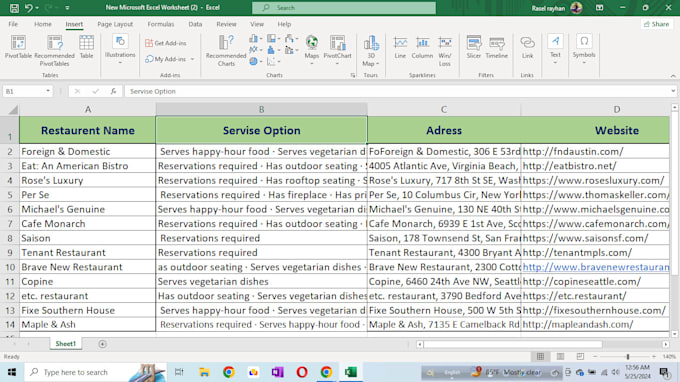Switch to the Formulas tab
This screenshot has width=680, height=382.
click(160, 24)
